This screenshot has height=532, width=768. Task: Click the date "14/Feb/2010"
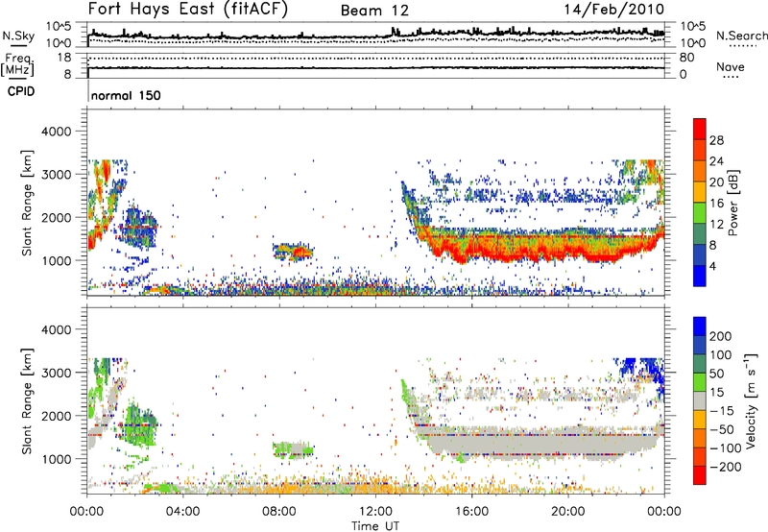(x=614, y=10)
